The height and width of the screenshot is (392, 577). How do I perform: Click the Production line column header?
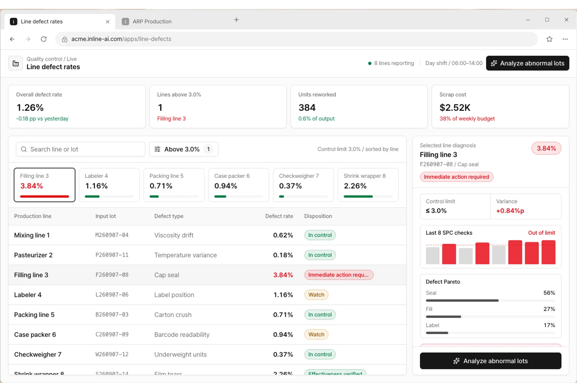(x=33, y=216)
